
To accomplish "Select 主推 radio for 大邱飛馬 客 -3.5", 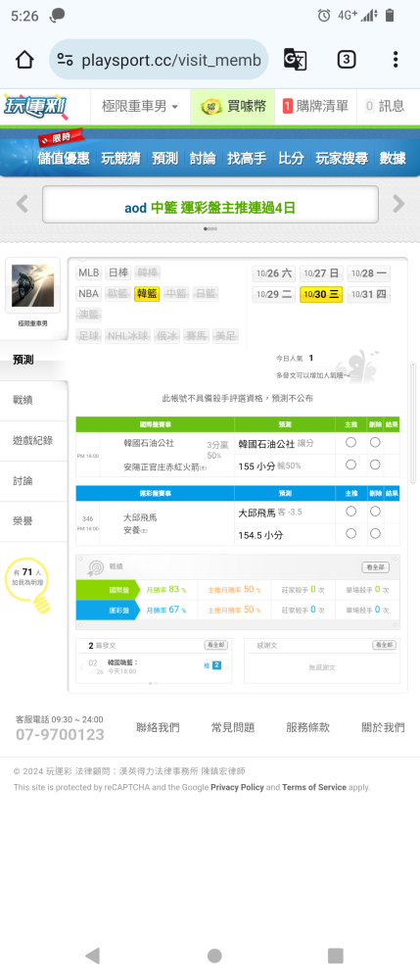I will pos(350,512).
